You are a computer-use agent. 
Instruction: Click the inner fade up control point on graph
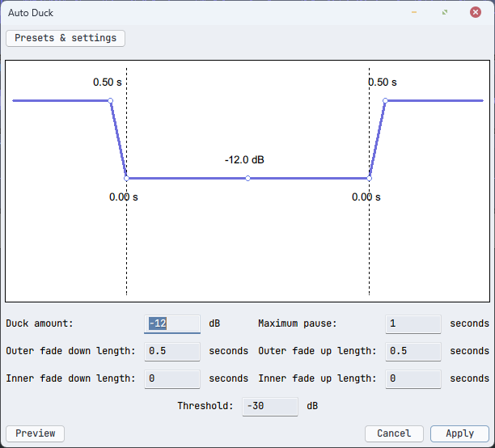click(370, 178)
